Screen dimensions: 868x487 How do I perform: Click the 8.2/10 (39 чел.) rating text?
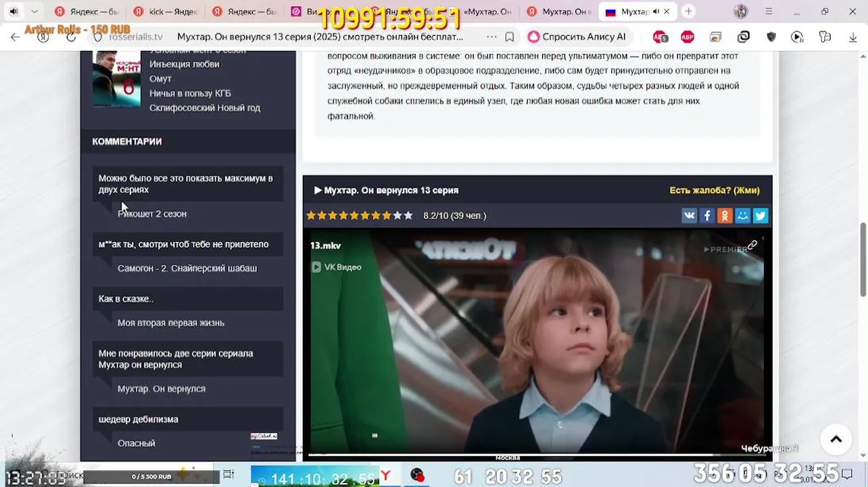(x=455, y=216)
